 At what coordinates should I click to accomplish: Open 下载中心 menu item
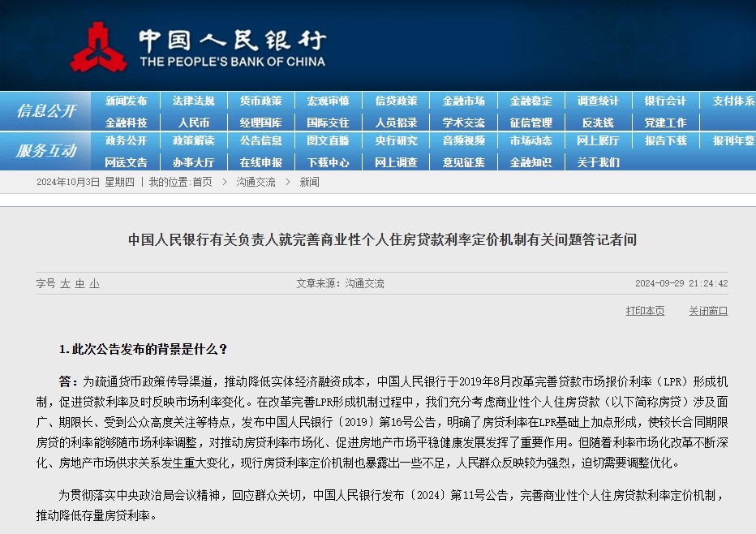328,162
